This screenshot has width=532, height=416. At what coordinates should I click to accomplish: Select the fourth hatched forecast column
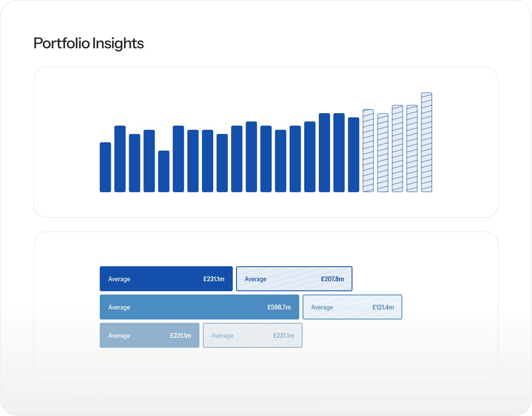click(x=412, y=149)
